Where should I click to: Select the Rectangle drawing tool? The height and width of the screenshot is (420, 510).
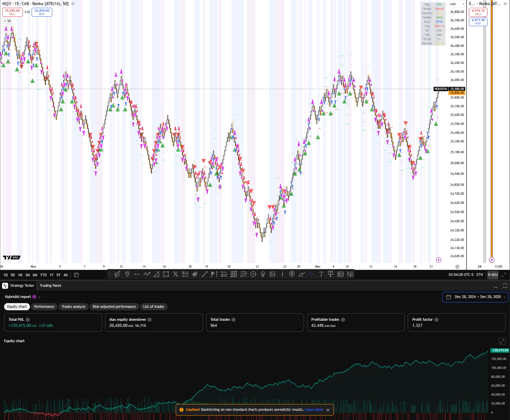(x=166, y=274)
